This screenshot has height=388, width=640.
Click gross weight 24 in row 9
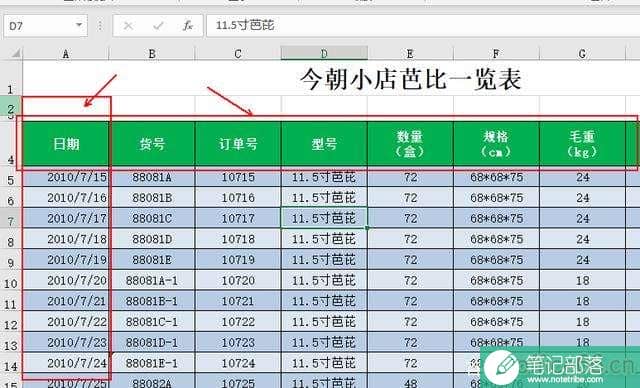pyautogui.click(x=582, y=260)
